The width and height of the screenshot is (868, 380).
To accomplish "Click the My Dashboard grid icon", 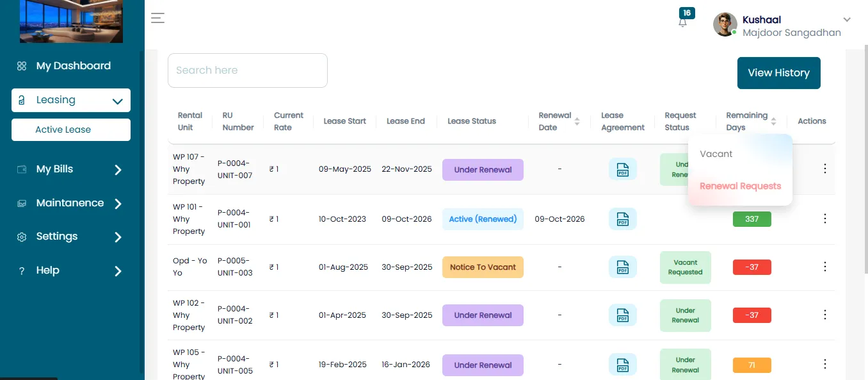I will coord(22,66).
